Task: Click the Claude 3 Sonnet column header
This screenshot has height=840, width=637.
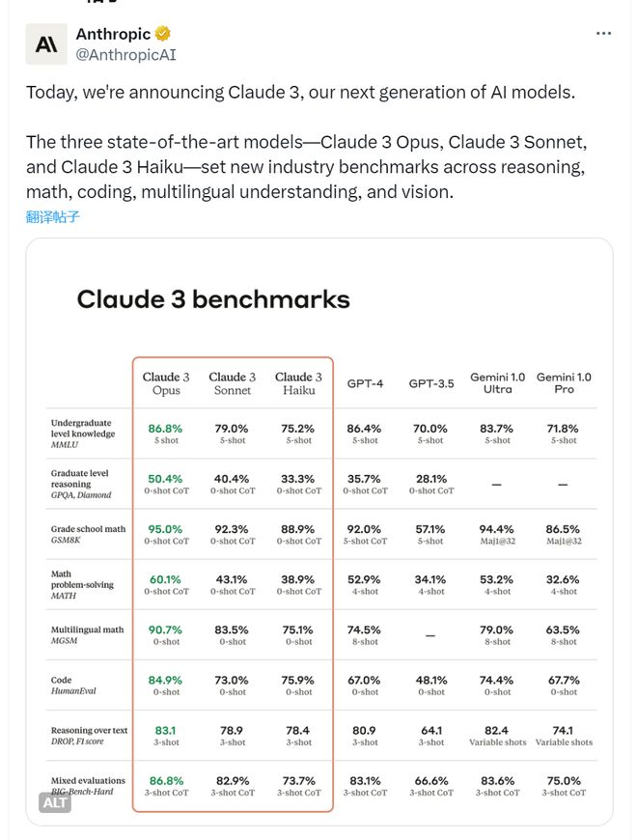Action: tap(233, 383)
